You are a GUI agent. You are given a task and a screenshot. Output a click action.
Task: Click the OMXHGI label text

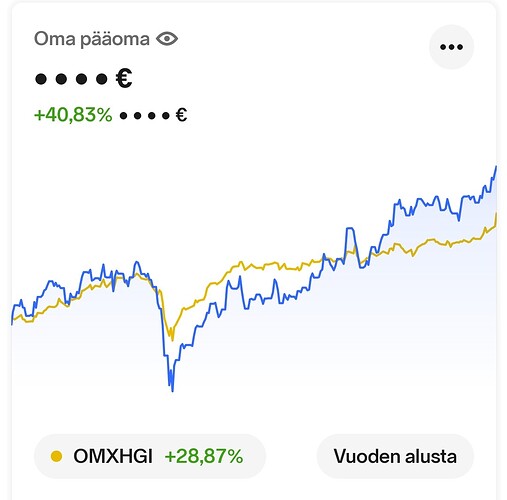tap(113, 456)
